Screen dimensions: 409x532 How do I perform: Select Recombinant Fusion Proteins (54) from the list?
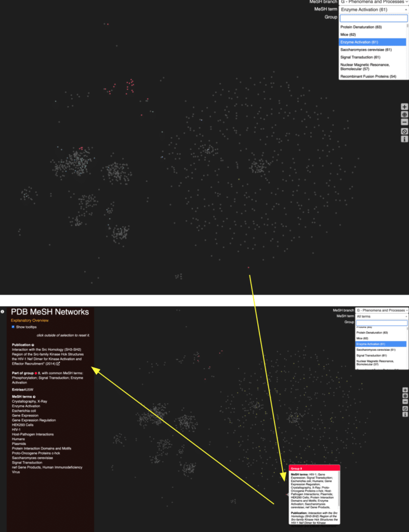[x=368, y=76]
